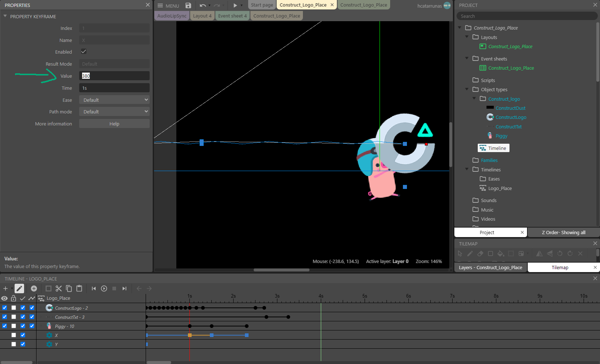Toggle enabled checkbox for X property track
The height and width of the screenshot is (364, 600).
click(23, 335)
